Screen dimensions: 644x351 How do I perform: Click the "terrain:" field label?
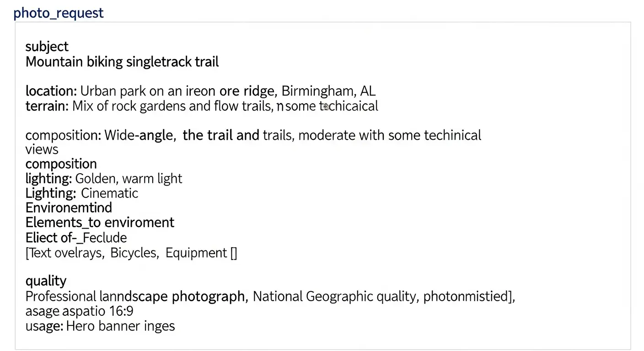47,106
